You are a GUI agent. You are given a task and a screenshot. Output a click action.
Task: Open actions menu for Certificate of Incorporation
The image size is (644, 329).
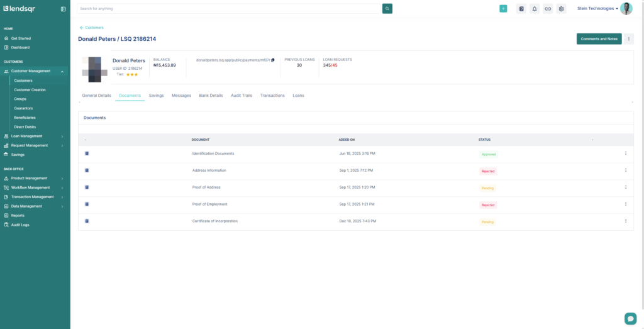point(626,221)
